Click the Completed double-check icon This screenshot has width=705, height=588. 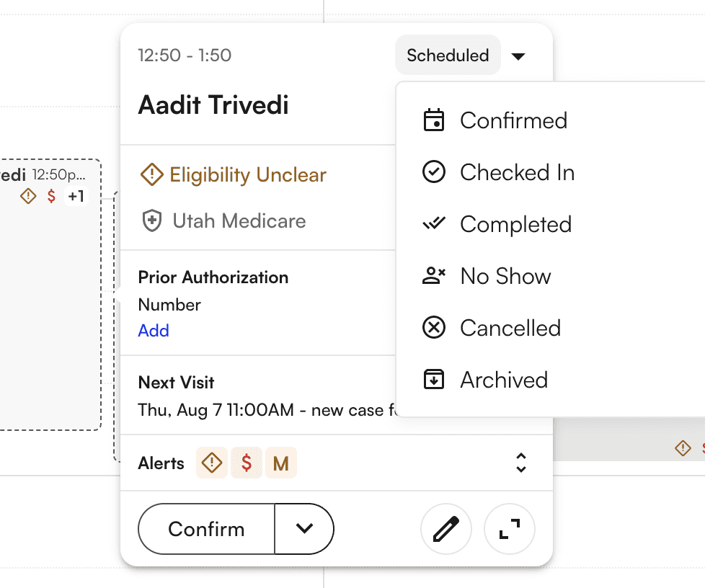coord(433,224)
